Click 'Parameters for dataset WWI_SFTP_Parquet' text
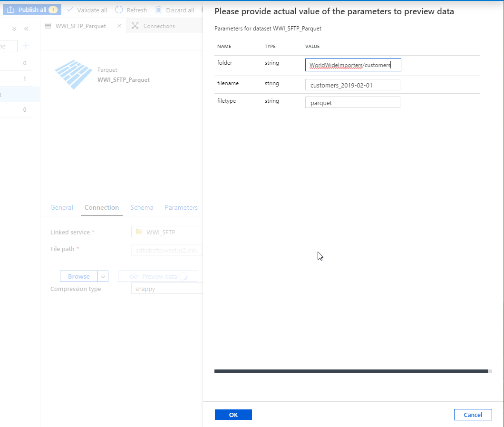This screenshot has width=504, height=427. (x=268, y=29)
